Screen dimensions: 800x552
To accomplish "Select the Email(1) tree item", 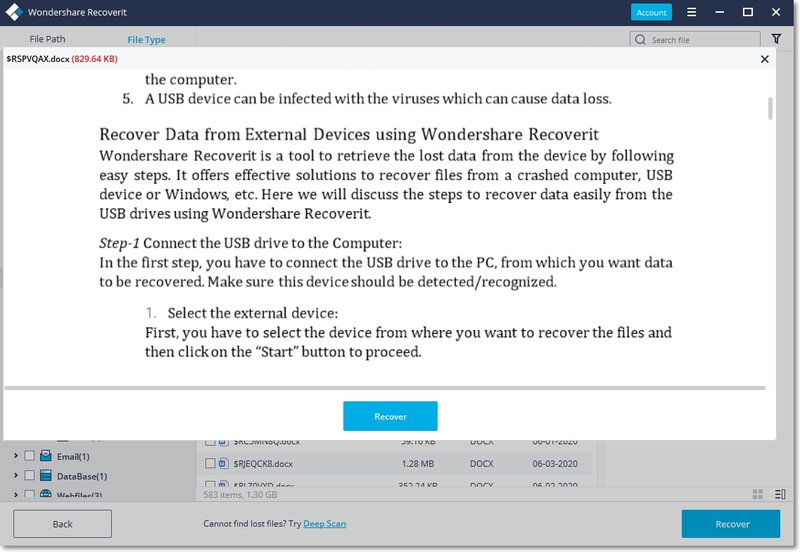I will pyautogui.click(x=73, y=457).
